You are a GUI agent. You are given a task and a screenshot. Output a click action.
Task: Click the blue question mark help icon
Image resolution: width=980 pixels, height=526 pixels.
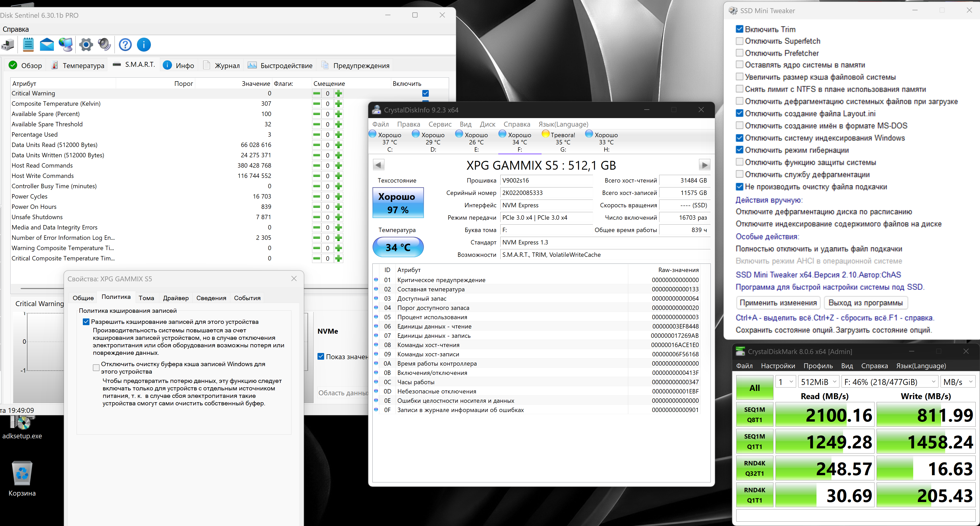125,45
